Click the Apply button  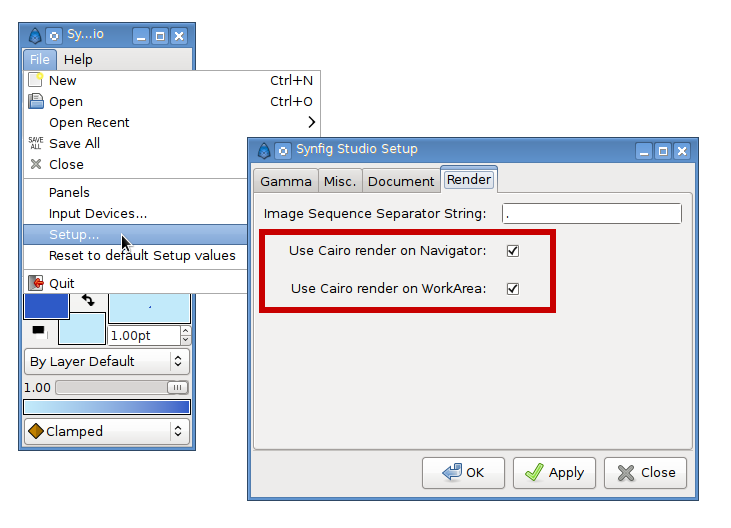coord(554,473)
